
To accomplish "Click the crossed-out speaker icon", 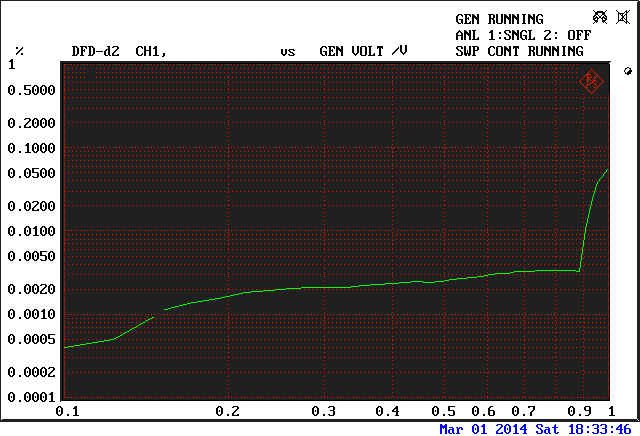I will point(623,17).
